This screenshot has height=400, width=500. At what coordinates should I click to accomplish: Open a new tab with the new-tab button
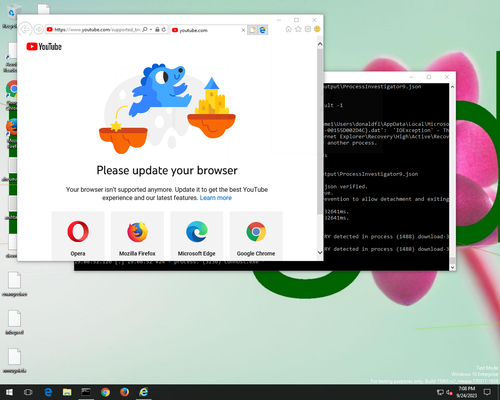252,30
